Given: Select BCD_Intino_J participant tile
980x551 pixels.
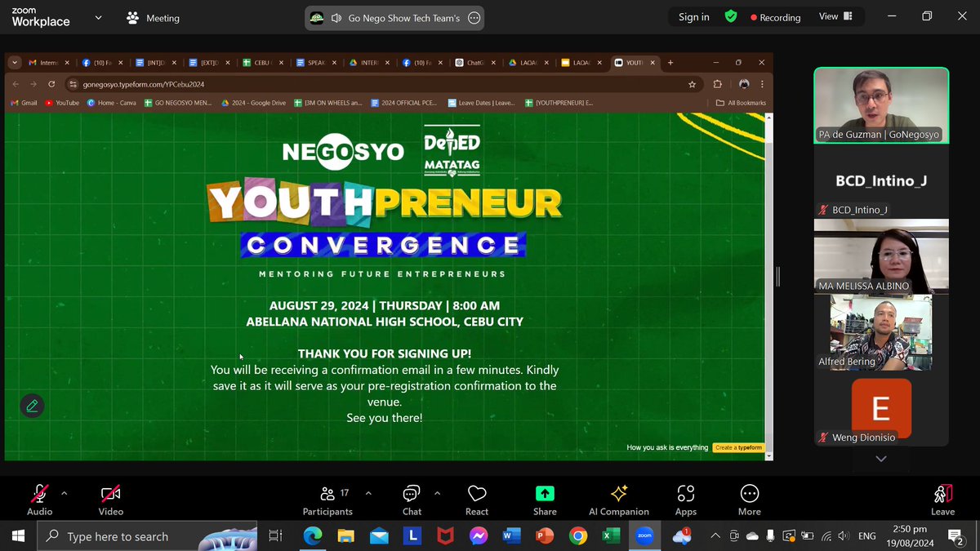Looking at the screenshot, I should coord(881,183).
